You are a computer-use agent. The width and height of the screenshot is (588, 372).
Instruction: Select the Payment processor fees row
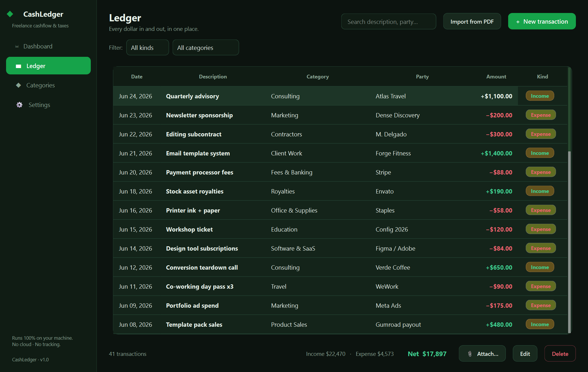(340, 172)
